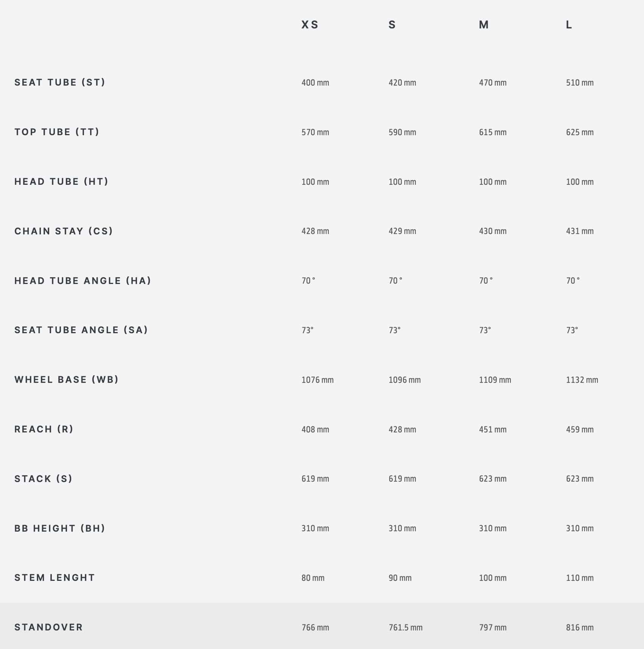Select the BB HEIGHT (BH) row label

(x=59, y=528)
